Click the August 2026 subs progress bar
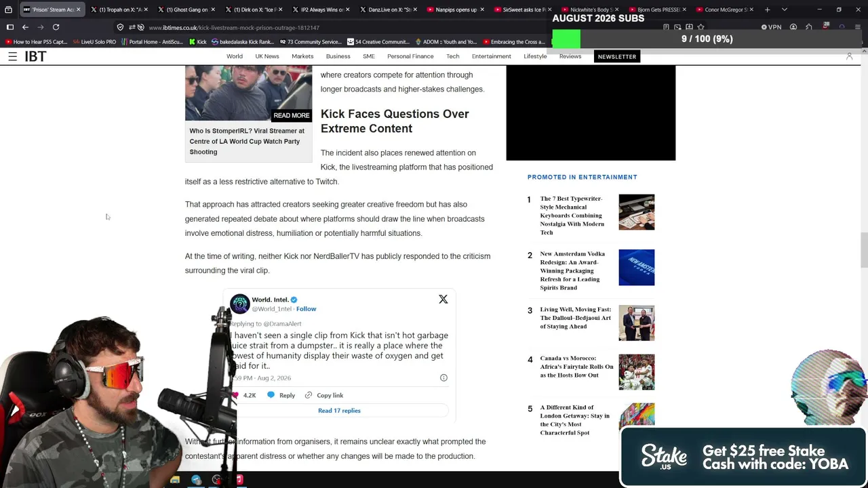The width and height of the screenshot is (868, 488). (x=707, y=39)
